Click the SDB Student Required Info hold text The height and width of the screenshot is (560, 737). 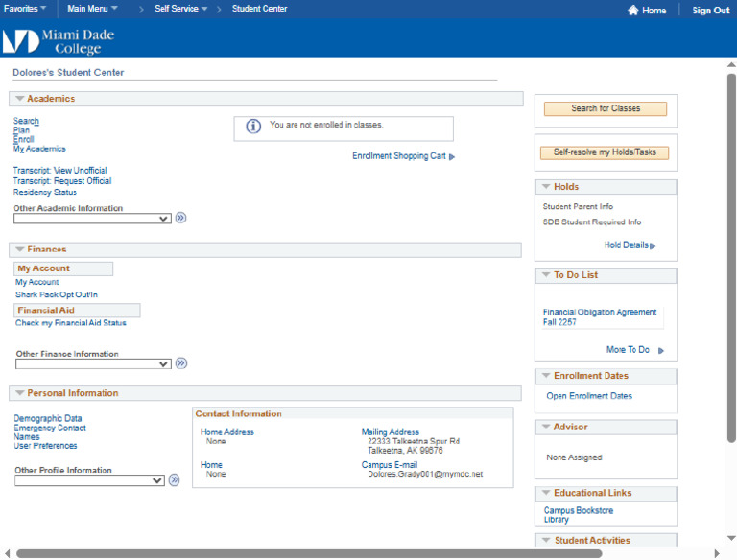pos(592,222)
